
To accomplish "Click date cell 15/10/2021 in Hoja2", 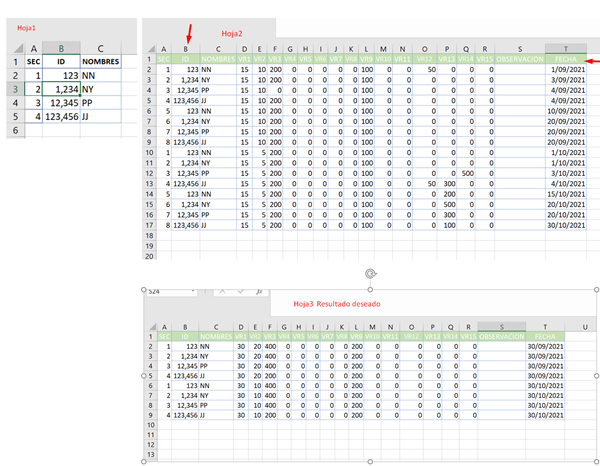I will click(566, 194).
